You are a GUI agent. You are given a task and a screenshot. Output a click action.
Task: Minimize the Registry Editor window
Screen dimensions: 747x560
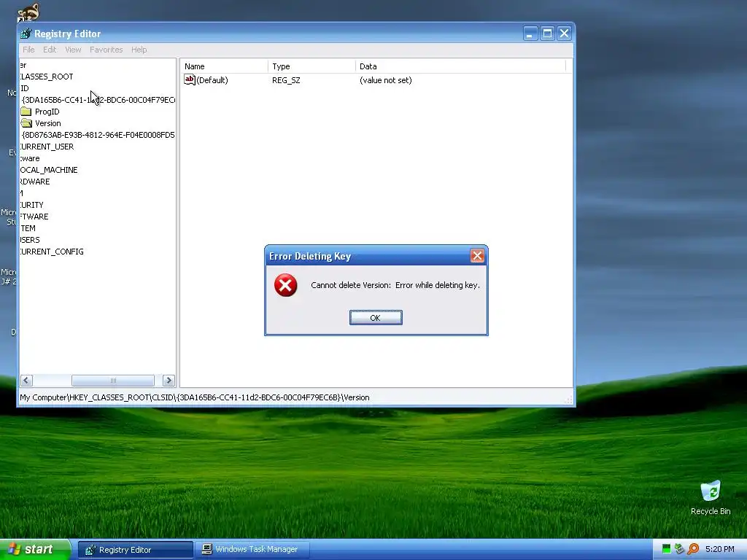point(530,34)
